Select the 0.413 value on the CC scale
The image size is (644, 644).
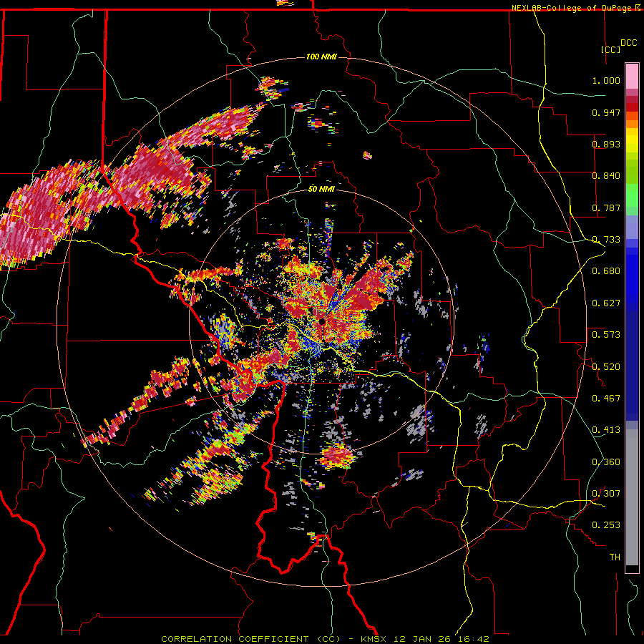tap(606, 430)
